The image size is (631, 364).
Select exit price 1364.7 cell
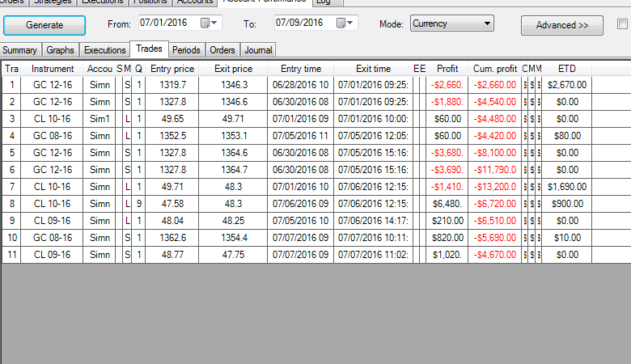click(x=234, y=170)
